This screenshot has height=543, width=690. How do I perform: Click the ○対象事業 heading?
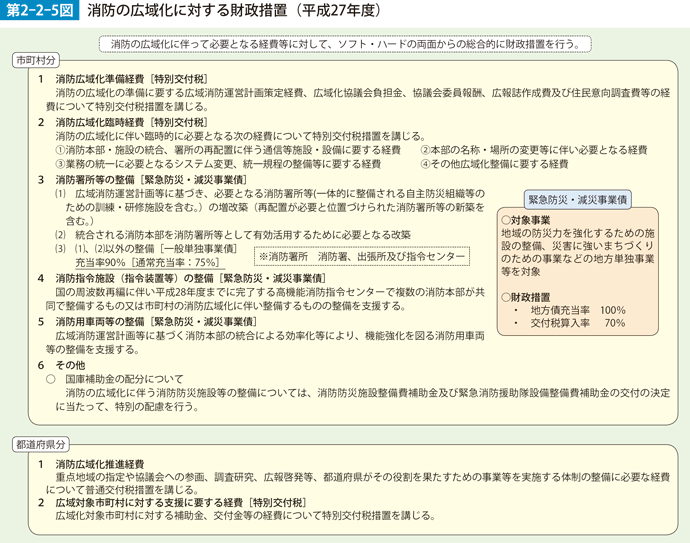point(525,220)
